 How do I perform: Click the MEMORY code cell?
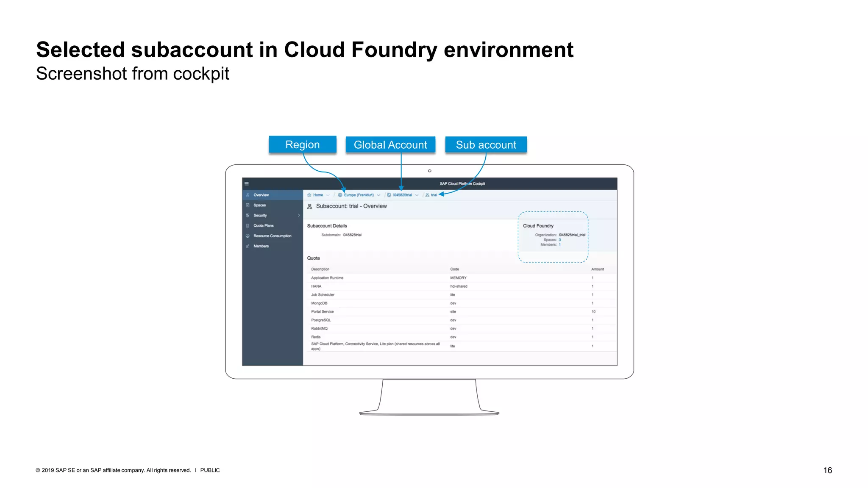click(458, 278)
